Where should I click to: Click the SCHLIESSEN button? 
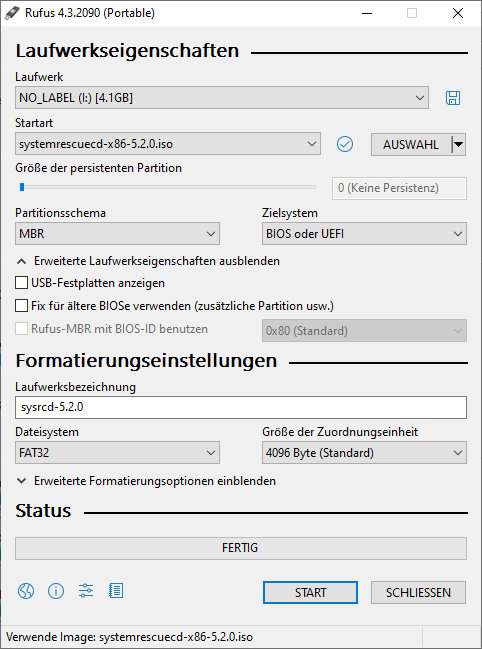click(418, 593)
